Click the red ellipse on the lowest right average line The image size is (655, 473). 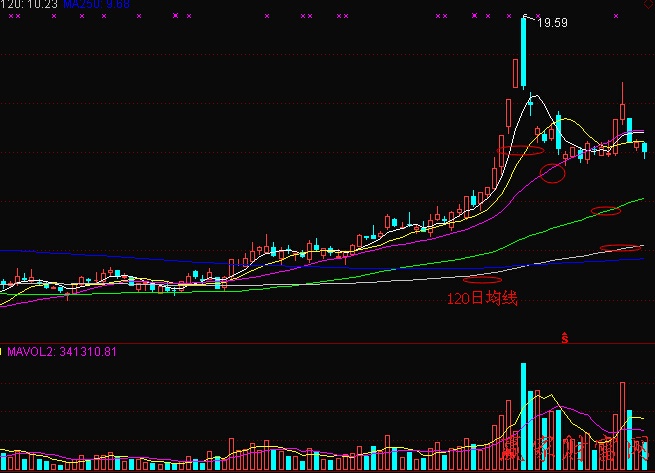(621, 248)
